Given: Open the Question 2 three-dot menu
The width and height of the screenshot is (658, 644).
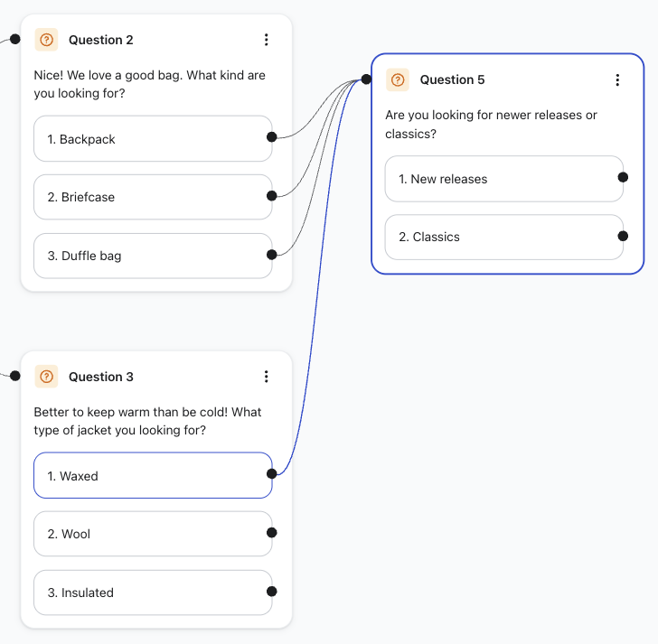Looking at the screenshot, I should (266, 40).
